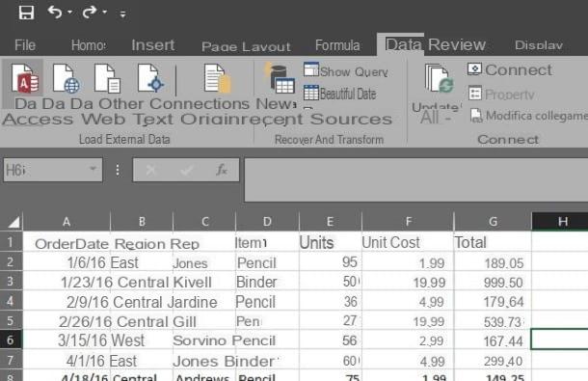Click the Redo arrow icon
This screenshot has width=588, height=381.
tap(90, 13)
